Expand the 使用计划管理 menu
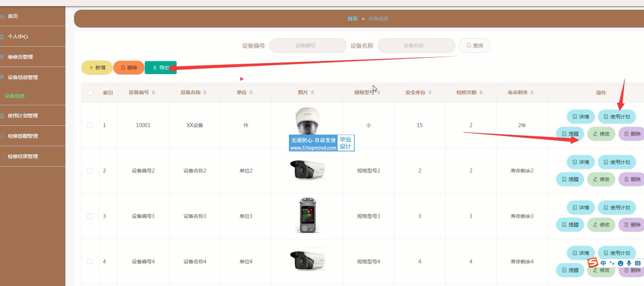644x286 pixels. coord(33,115)
